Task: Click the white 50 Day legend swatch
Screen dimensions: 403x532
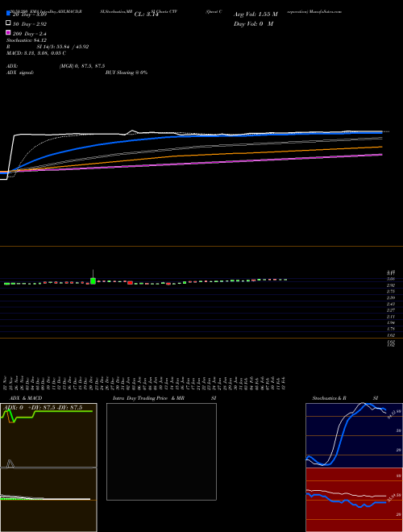Action: pyautogui.click(x=8, y=23)
